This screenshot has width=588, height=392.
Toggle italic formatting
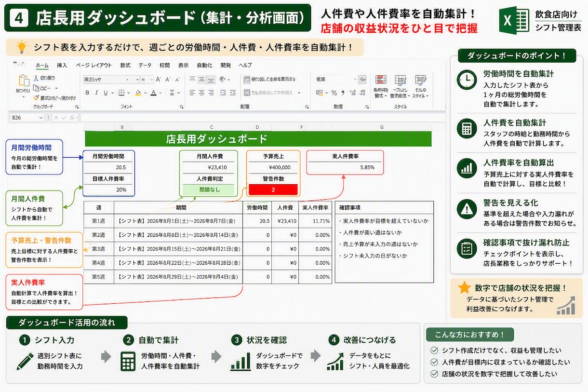[96, 93]
